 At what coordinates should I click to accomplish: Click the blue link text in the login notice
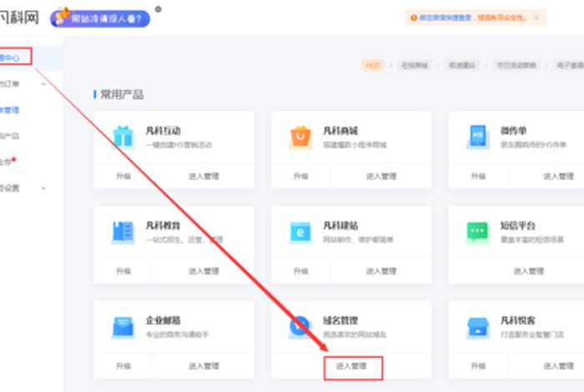(446, 18)
